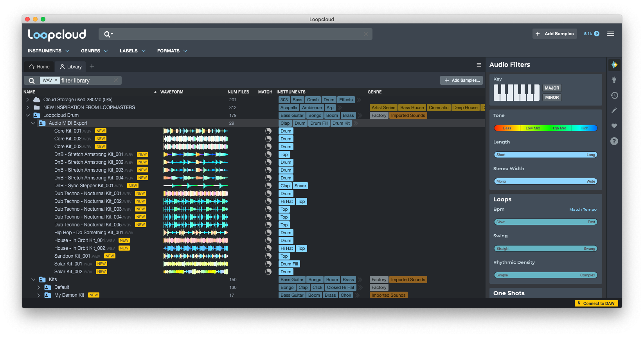644x337 pixels.
Task: Switch to the Home tab
Action: [39, 66]
